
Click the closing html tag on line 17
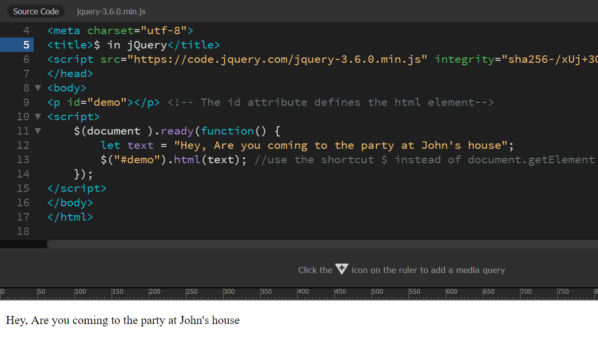pos(70,217)
